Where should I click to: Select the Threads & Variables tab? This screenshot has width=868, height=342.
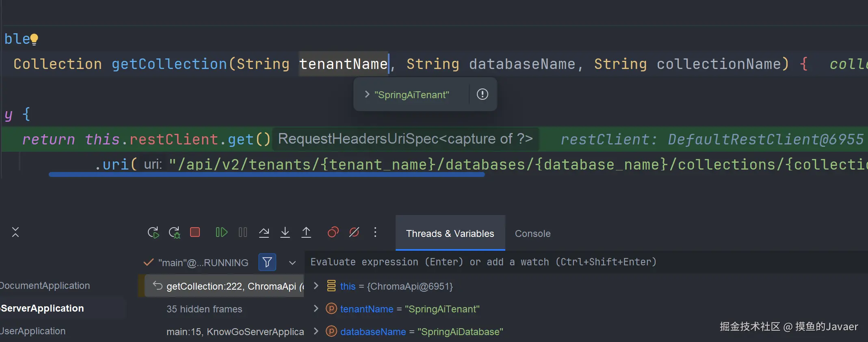click(450, 234)
